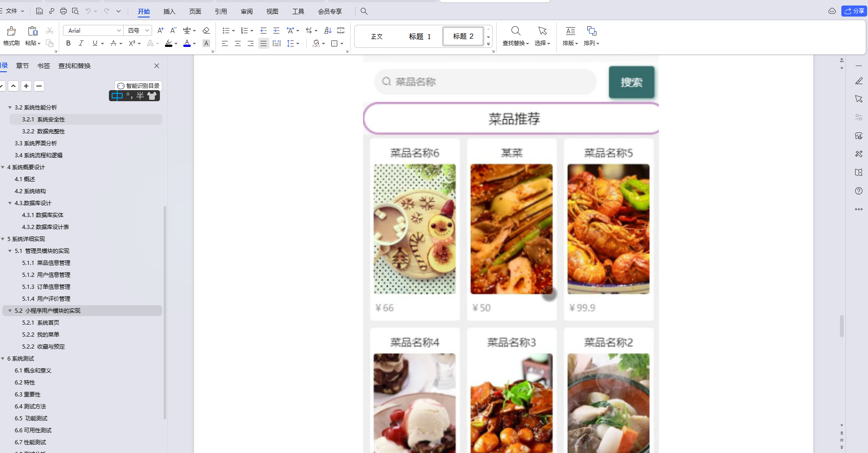Open the Arial font name dropdown
This screenshot has width=868, height=453.
click(119, 30)
